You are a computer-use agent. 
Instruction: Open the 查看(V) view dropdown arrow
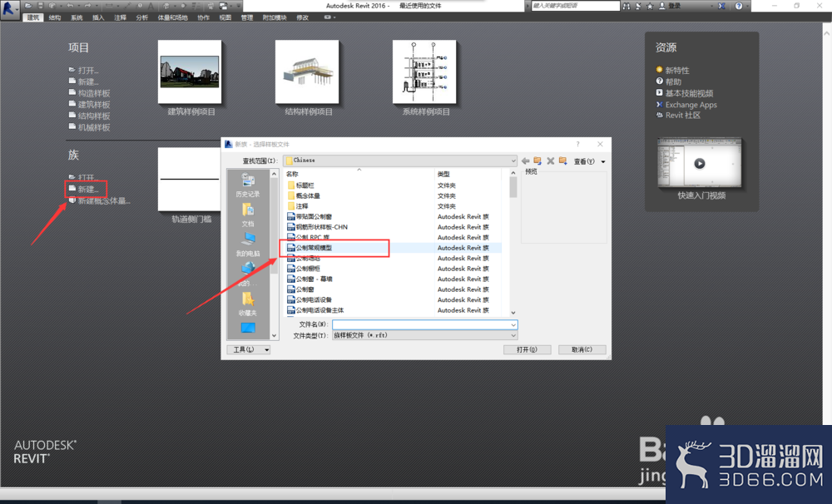point(602,161)
